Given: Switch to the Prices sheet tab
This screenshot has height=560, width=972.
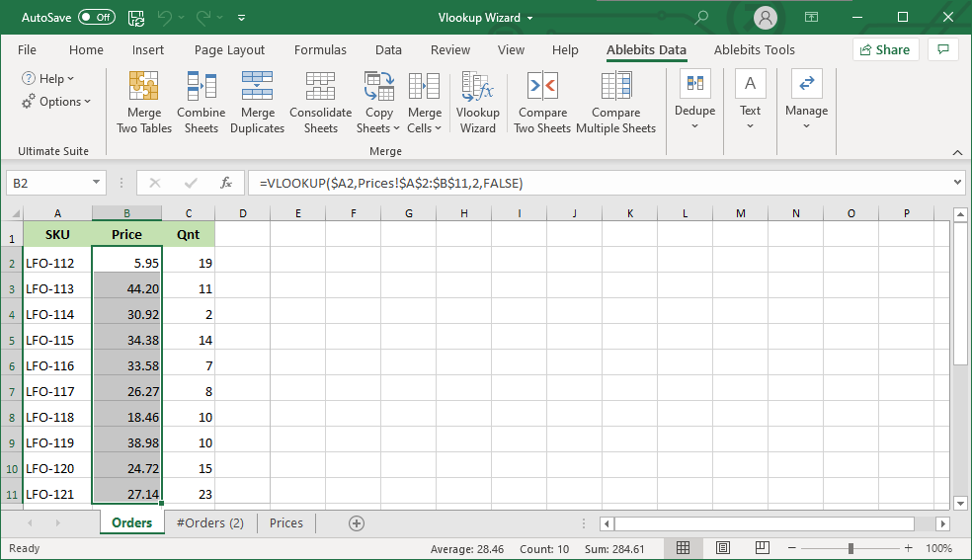Looking at the screenshot, I should coord(286,522).
